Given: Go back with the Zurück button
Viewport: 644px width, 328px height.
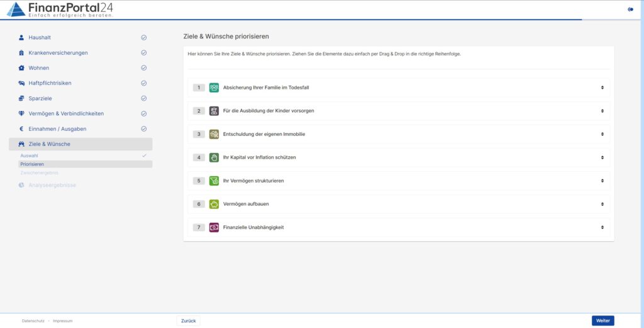Looking at the screenshot, I should point(188,320).
